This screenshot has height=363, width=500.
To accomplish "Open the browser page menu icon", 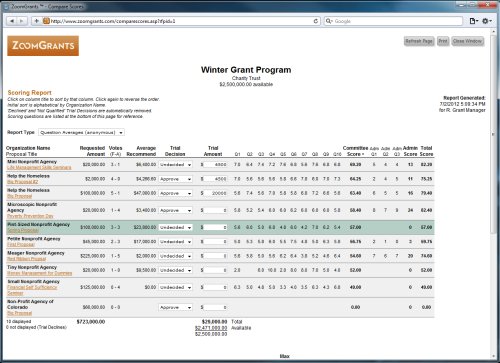I will tap(474, 21).
